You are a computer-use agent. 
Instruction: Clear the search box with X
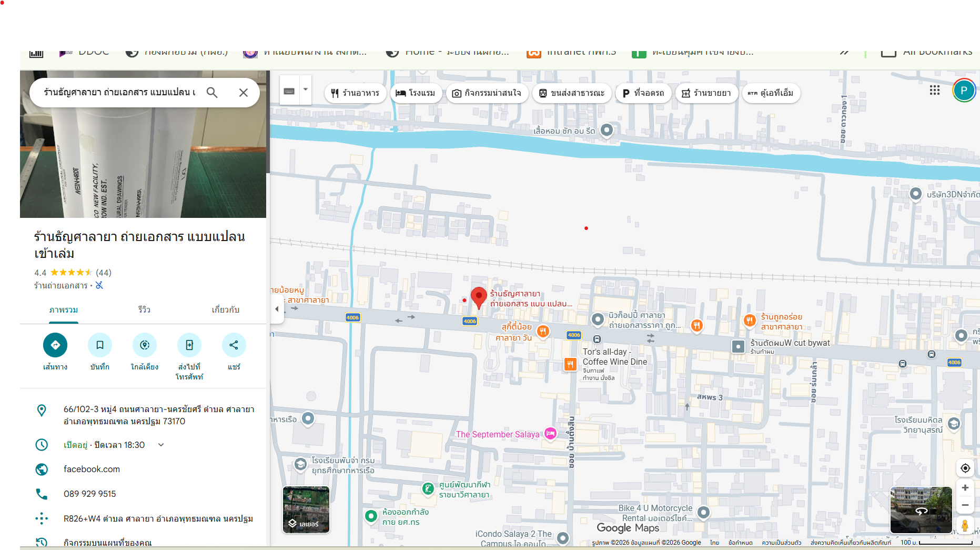243,93
